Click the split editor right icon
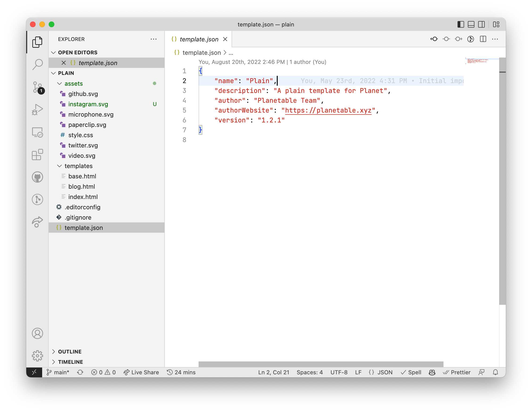The image size is (532, 412). [483, 39]
